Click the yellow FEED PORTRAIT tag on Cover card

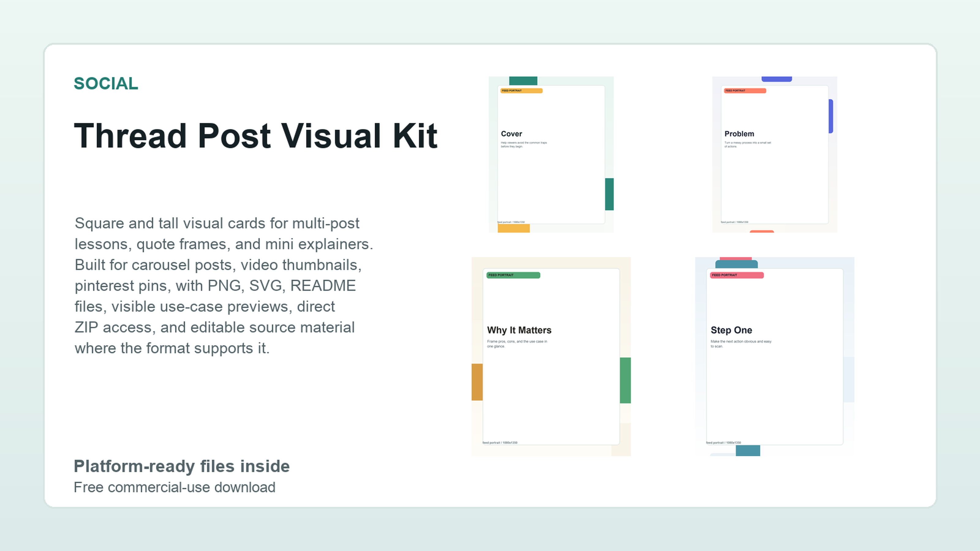pyautogui.click(x=521, y=91)
